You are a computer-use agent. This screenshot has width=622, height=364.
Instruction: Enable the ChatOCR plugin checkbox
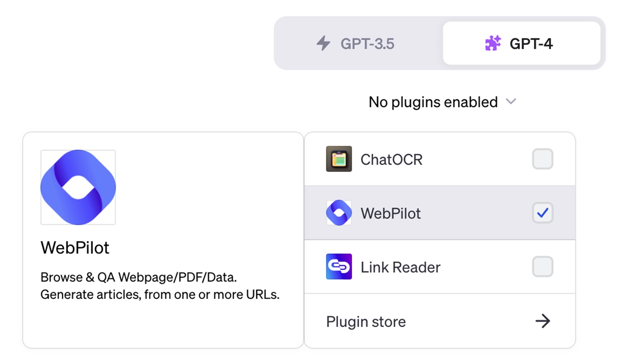tap(542, 159)
